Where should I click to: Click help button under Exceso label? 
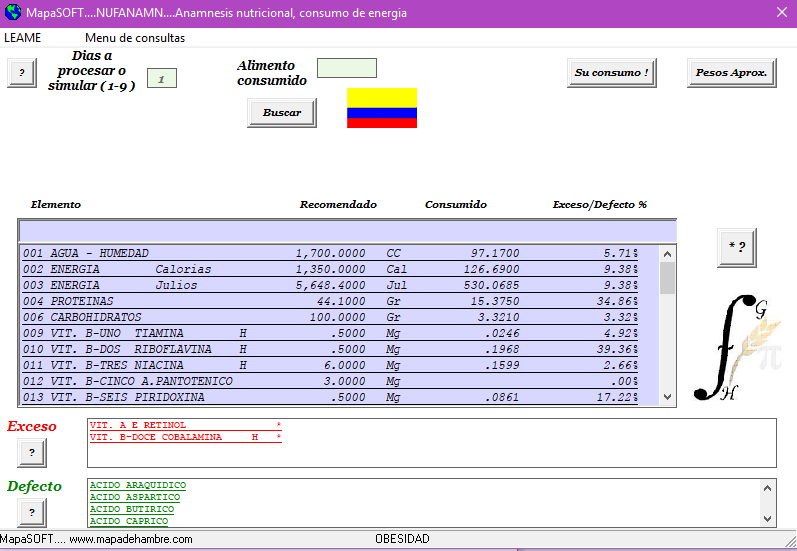coord(31,453)
